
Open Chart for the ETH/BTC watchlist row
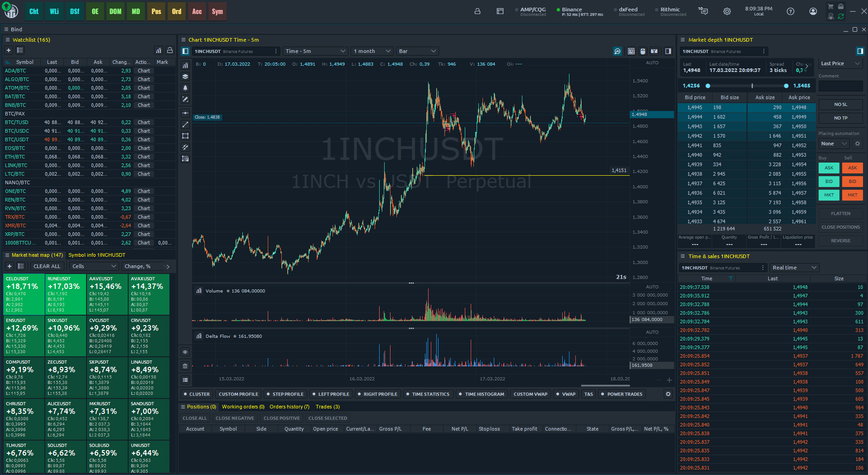pyautogui.click(x=144, y=157)
